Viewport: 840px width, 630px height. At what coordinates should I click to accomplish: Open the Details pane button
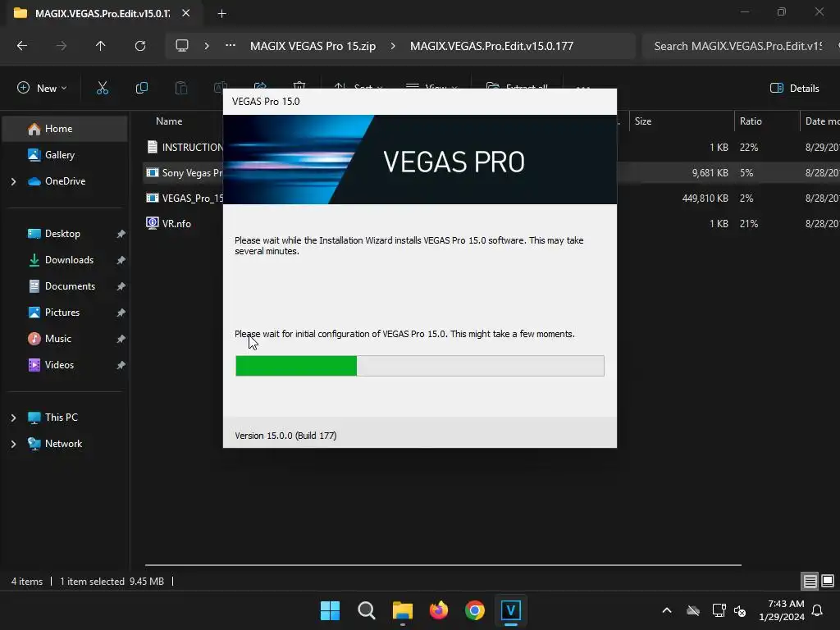click(794, 88)
